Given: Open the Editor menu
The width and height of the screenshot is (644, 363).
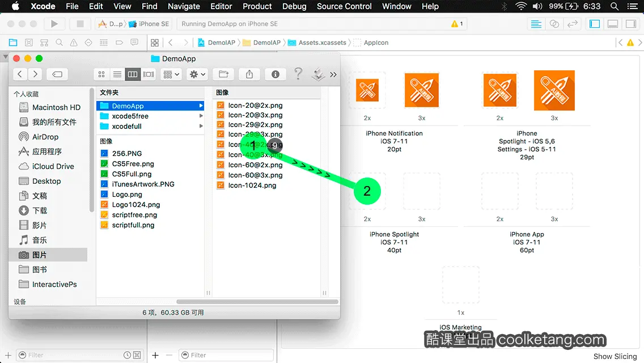Looking at the screenshot, I should coord(221,6).
